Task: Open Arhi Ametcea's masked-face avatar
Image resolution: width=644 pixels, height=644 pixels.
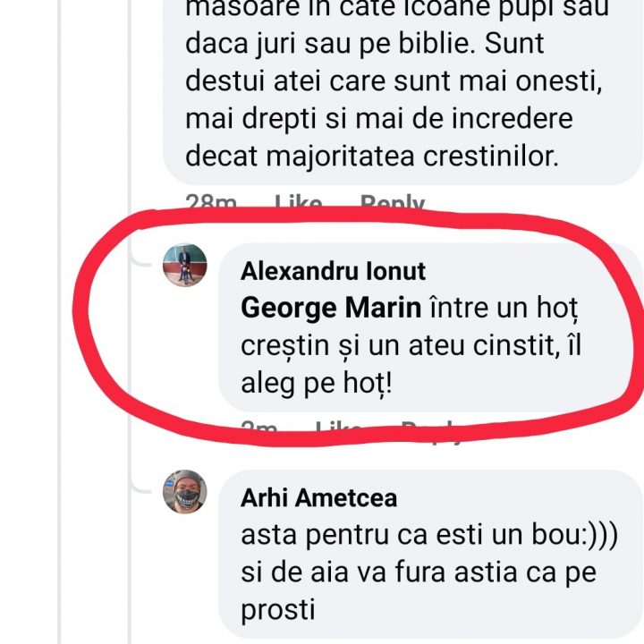Action: point(184,493)
